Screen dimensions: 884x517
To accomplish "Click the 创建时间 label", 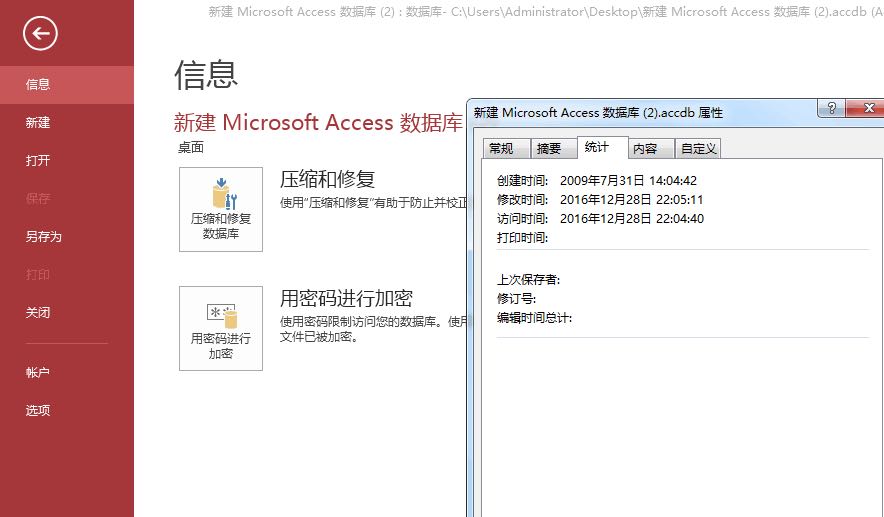I will point(522,181).
